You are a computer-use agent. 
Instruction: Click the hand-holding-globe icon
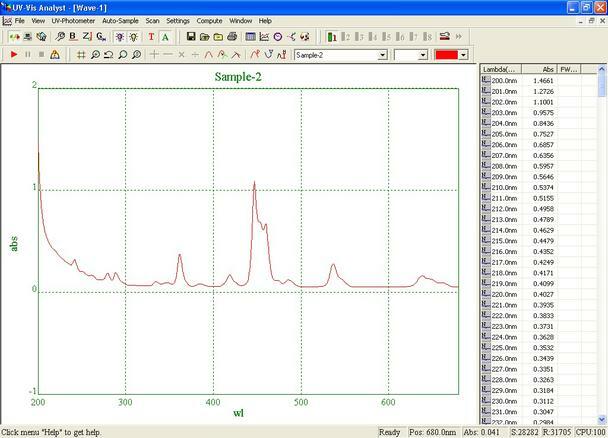pos(41,37)
